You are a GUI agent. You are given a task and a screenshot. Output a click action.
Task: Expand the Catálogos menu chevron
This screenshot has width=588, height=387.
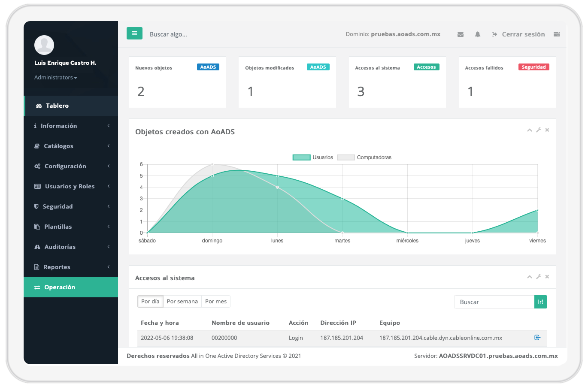(109, 146)
